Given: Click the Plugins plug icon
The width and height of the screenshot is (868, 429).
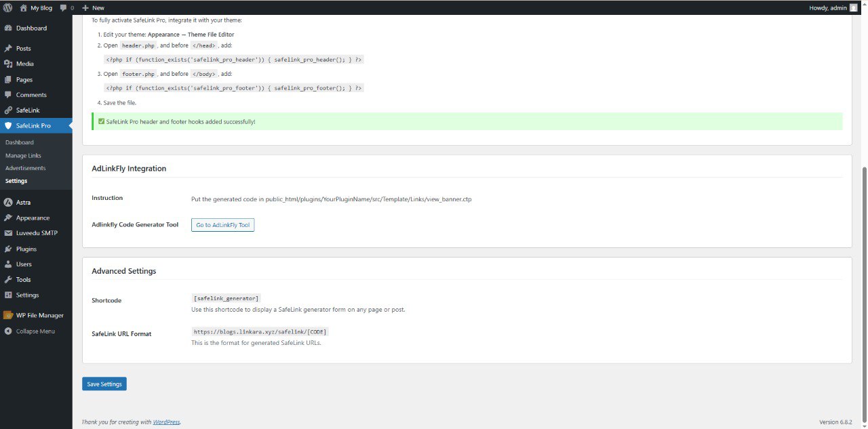Looking at the screenshot, I should 8,249.
